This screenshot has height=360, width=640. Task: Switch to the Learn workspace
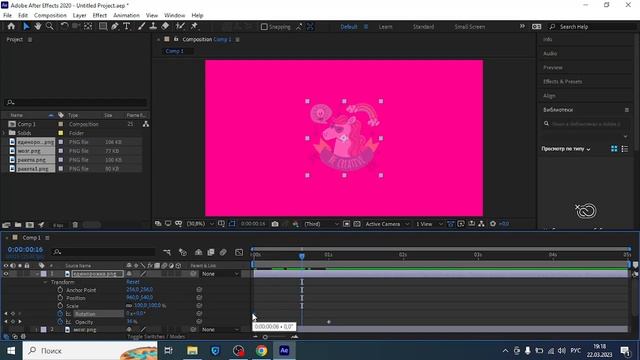point(385,27)
